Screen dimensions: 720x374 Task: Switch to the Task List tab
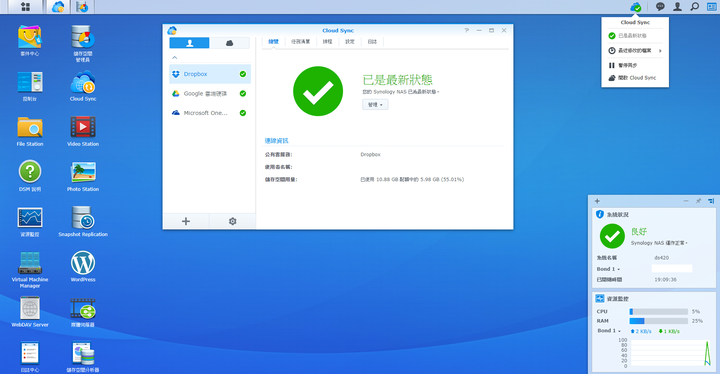pos(300,41)
